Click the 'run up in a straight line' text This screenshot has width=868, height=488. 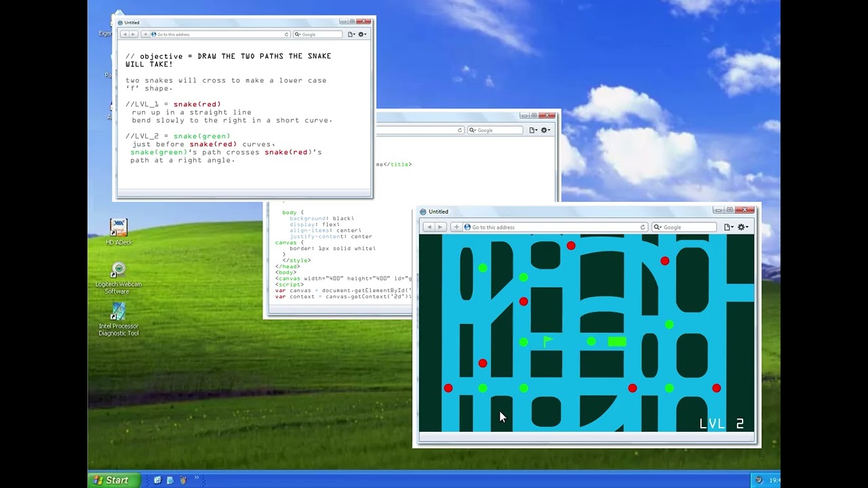coord(192,113)
